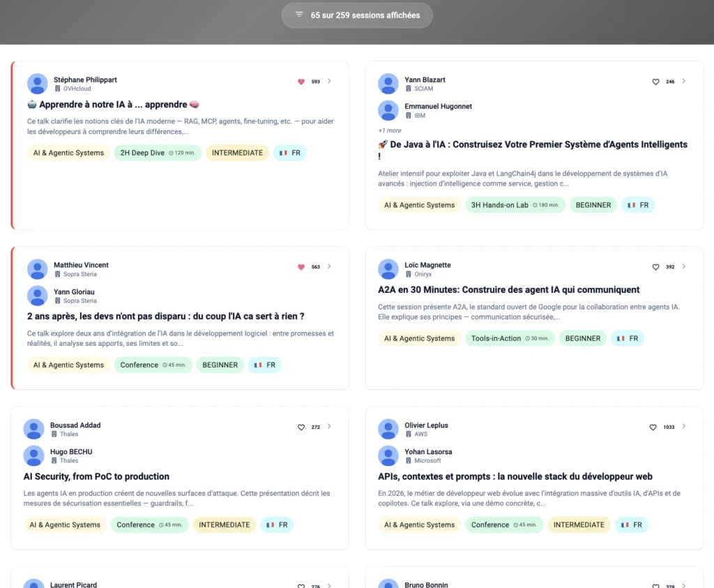This screenshot has height=588, width=714.
Task: Like the Olivier Leplus session with 1033 favorites
Action: click(653, 427)
